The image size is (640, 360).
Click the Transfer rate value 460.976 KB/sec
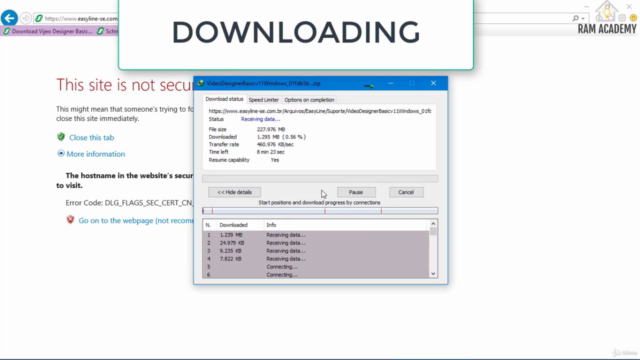275,144
